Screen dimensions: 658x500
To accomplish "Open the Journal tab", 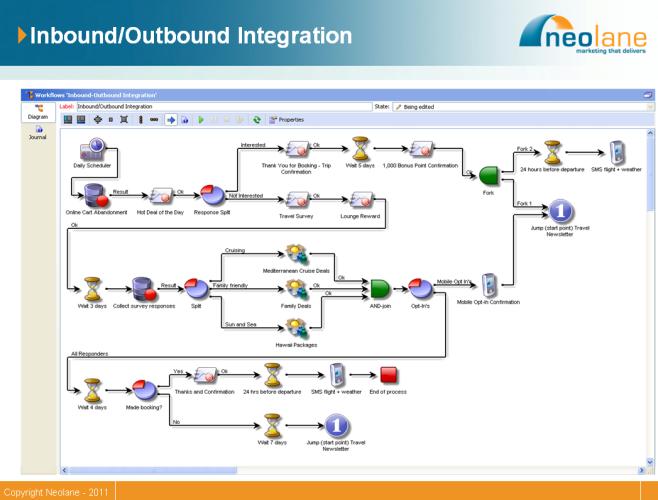I will click(38, 132).
